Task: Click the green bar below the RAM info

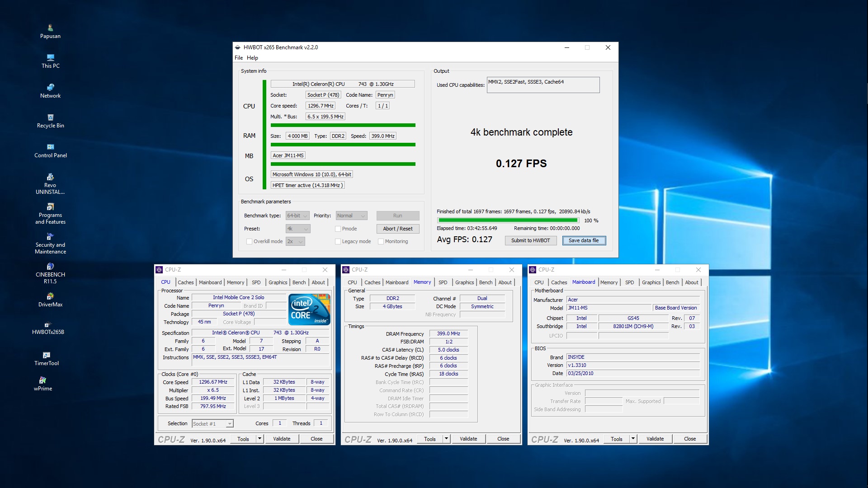Action: click(x=343, y=145)
